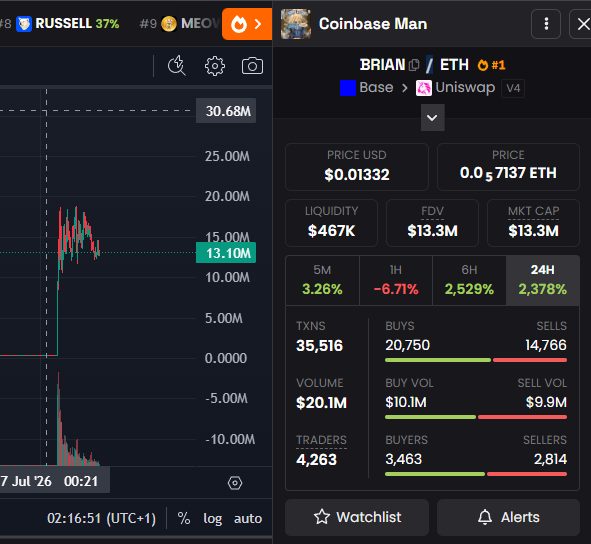Click the buys versus sells ratio bar
Image resolution: width=591 pixels, height=544 pixels.
click(476, 360)
